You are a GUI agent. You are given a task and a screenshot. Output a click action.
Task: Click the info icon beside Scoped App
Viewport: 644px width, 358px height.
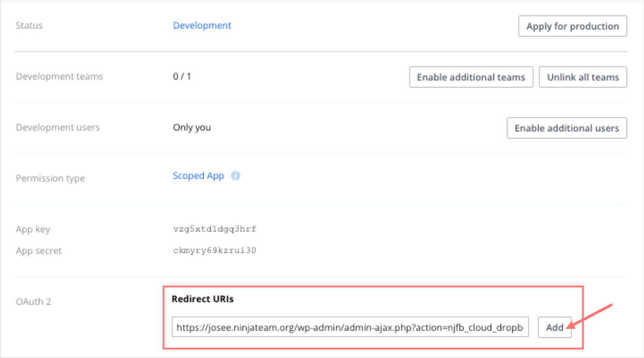coord(235,176)
